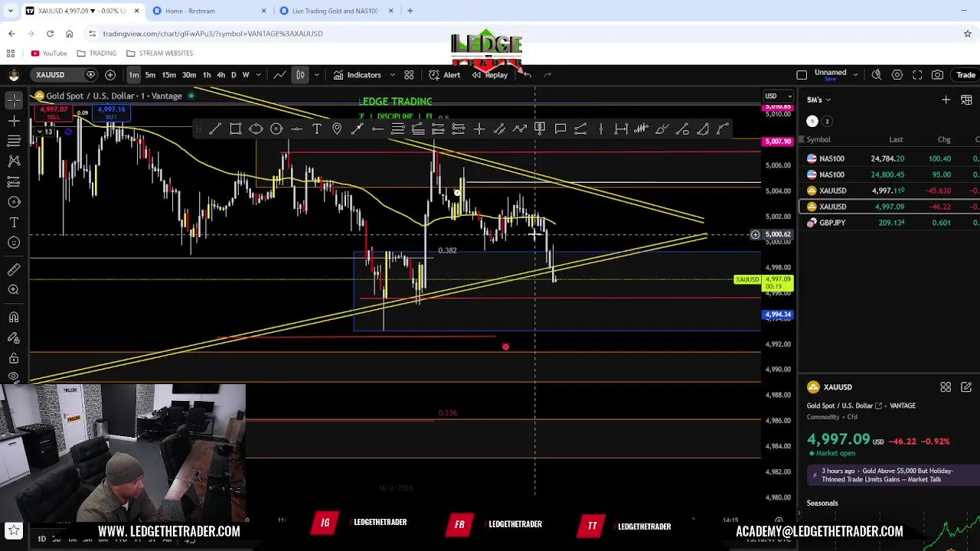Toggle magnet mode
Image resolution: width=980 pixels, height=551 pixels.
tap(14, 317)
